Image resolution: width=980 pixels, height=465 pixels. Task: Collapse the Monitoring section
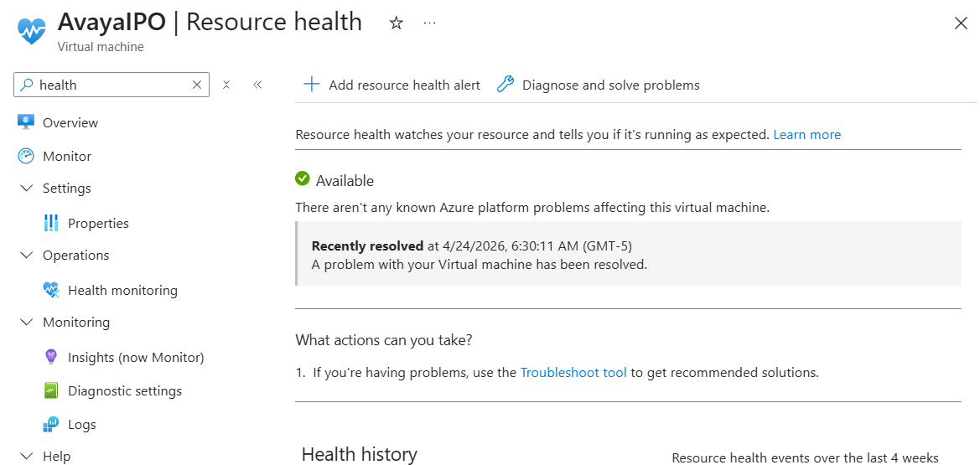[26, 322]
